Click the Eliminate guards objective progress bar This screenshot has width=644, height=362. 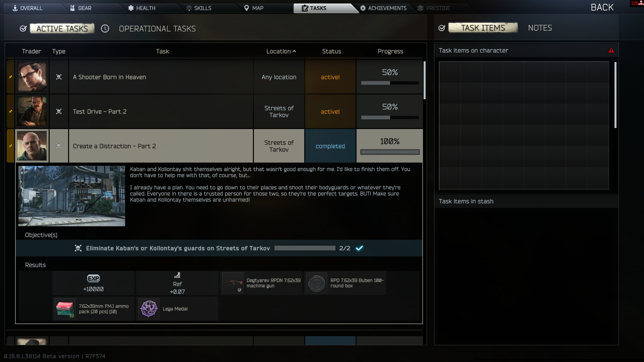(305, 248)
